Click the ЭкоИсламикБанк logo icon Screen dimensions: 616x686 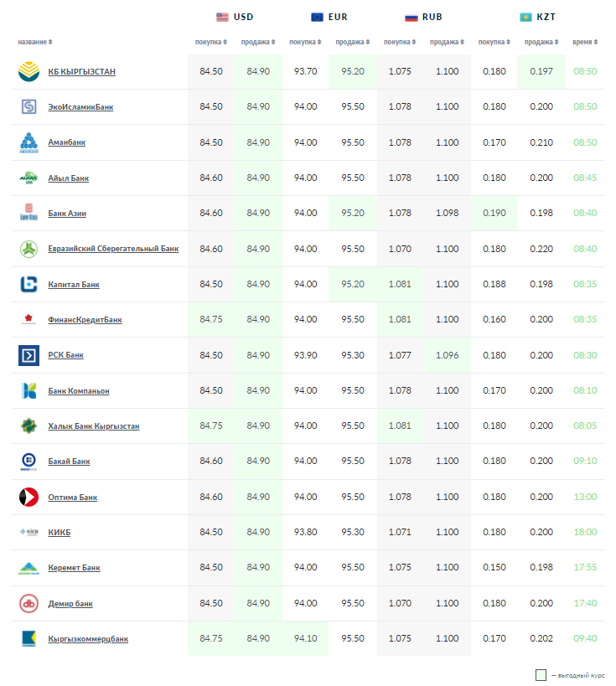(x=28, y=107)
